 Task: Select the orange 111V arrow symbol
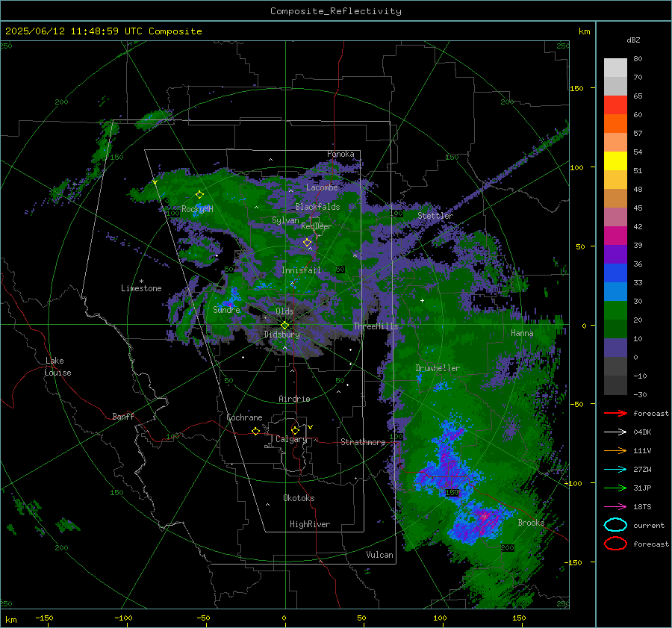(x=615, y=450)
